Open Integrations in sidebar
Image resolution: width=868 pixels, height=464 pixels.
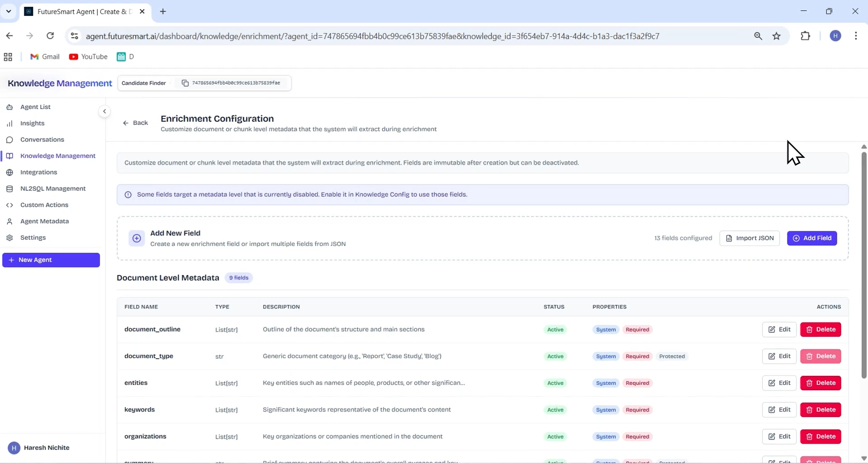pyautogui.click(x=38, y=172)
